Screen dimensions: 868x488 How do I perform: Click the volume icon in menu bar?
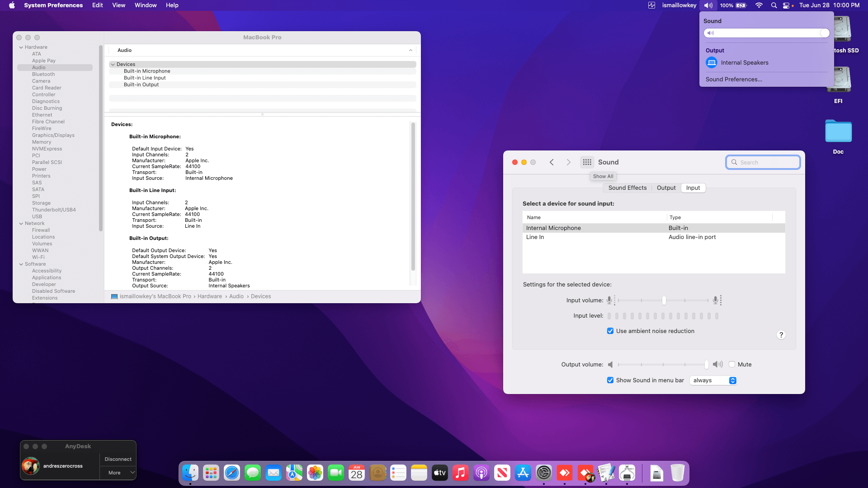pos(708,5)
